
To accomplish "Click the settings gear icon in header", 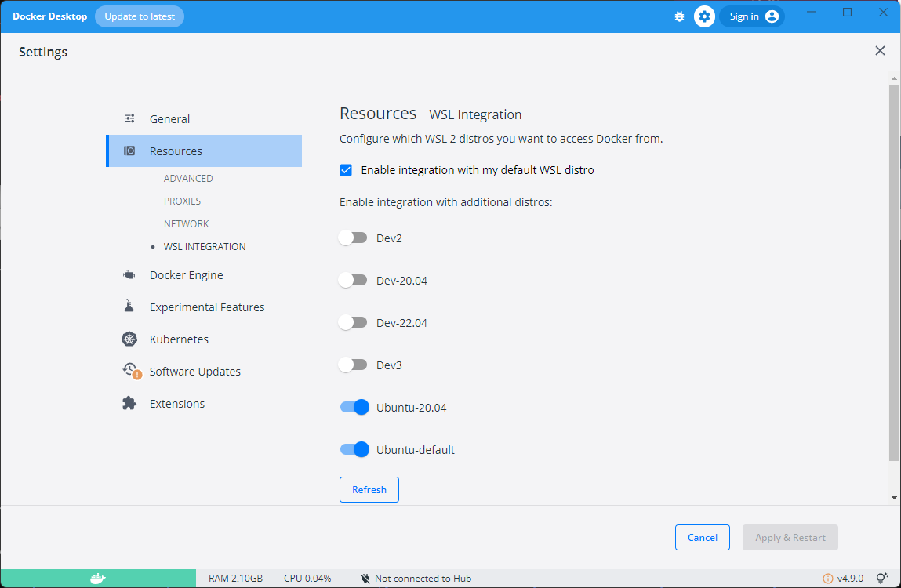I will [x=704, y=16].
